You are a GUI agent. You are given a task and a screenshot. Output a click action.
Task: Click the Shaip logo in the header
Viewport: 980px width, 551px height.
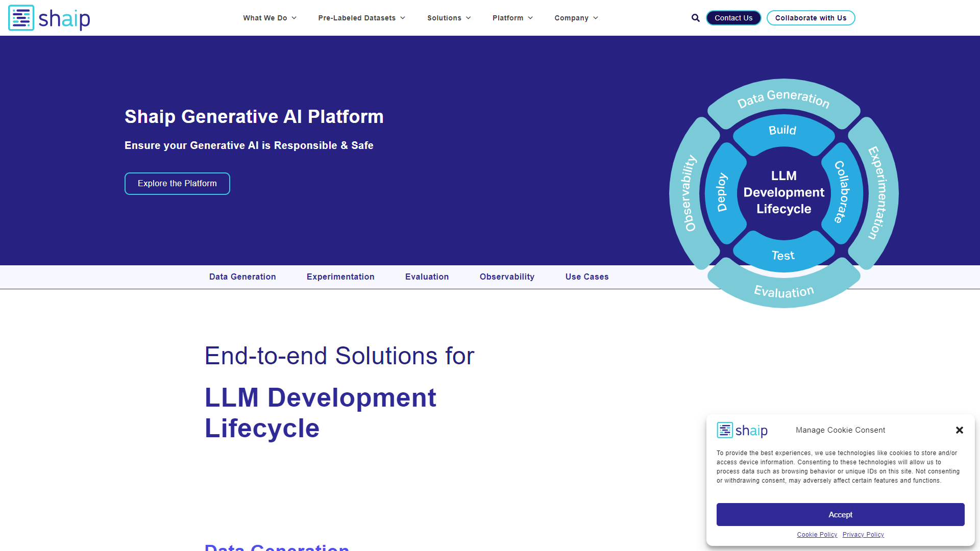[48, 18]
